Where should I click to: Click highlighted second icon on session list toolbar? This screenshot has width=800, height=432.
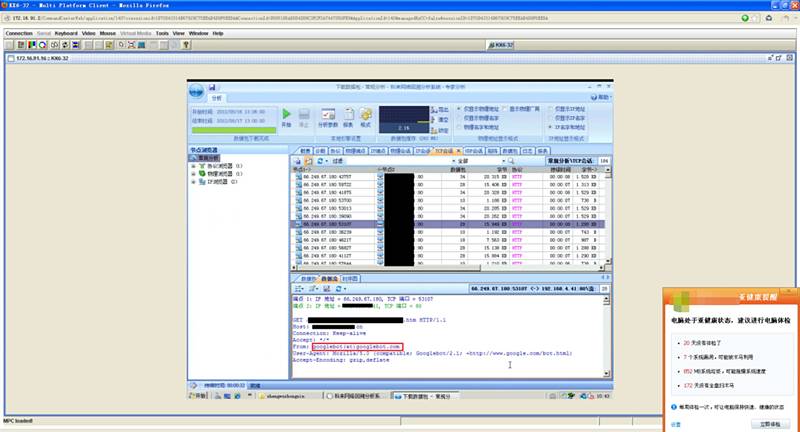pos(309,161)
